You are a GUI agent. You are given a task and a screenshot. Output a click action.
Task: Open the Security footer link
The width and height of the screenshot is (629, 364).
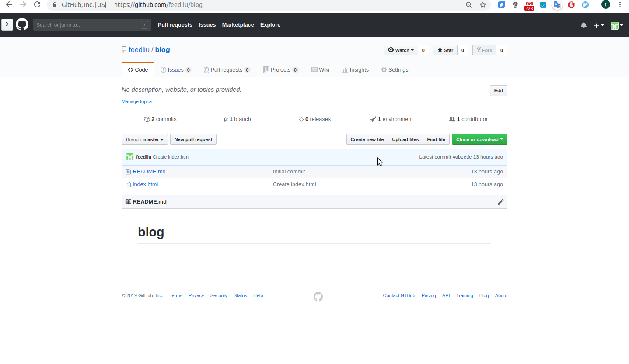point(219,296)
